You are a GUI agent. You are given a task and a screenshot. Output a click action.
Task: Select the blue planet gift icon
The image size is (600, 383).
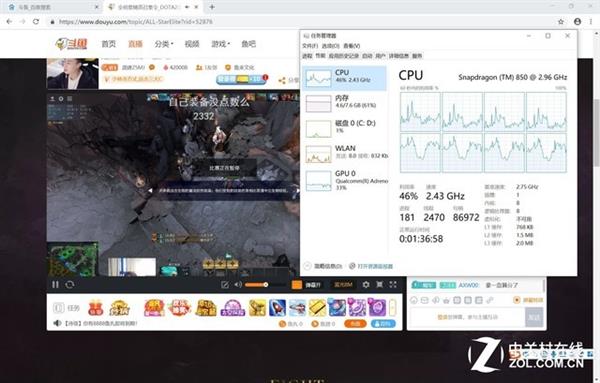(337, 308)
